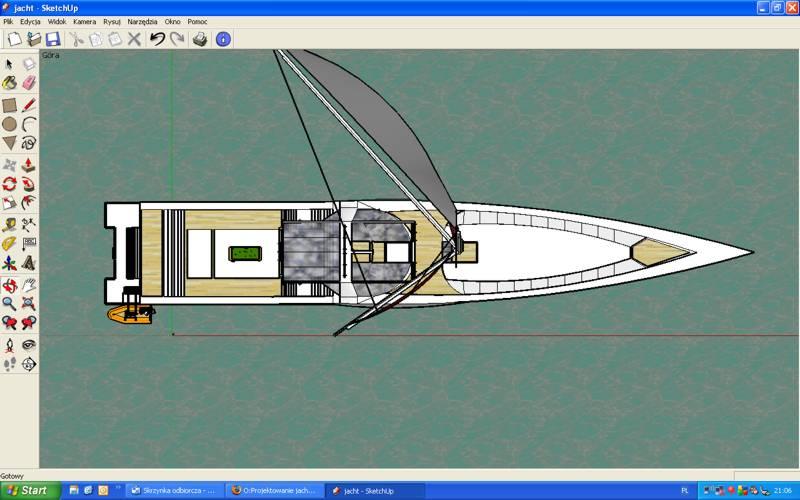Click the Windows Start button

(28, 491)
